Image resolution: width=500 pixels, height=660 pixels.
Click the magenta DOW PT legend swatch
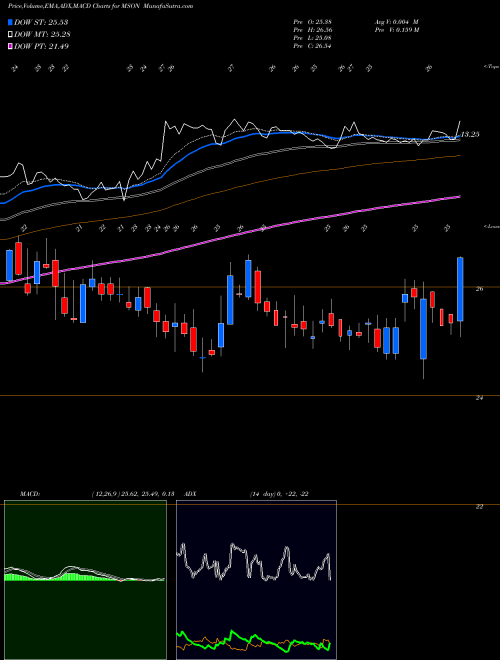[11, 46]
